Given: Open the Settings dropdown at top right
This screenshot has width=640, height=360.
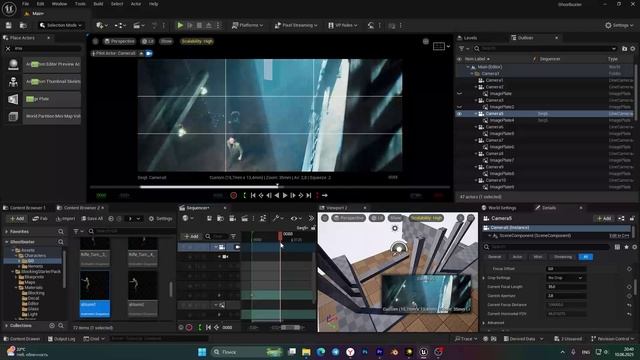Looking at the screenshot, I should [619, 25].
